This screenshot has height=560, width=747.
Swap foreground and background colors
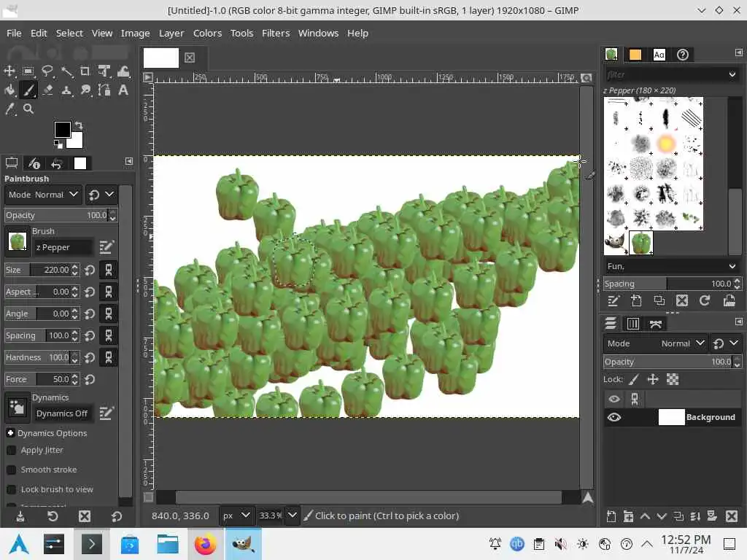(x=79, y=125)
